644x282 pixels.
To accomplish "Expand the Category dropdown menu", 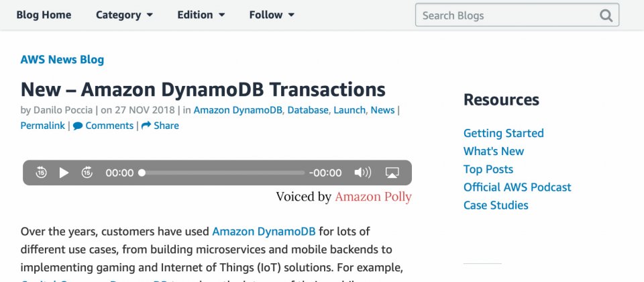I will coord(125,15).
